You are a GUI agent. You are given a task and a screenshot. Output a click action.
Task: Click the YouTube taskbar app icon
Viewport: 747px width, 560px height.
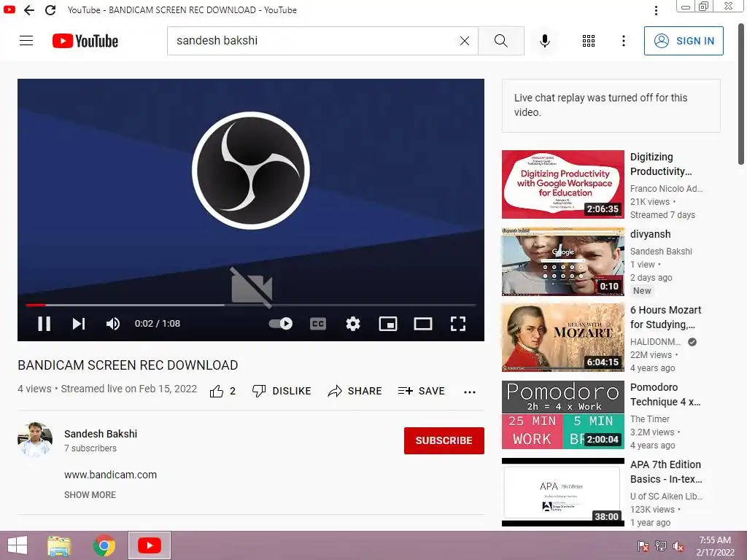(149, 545)
